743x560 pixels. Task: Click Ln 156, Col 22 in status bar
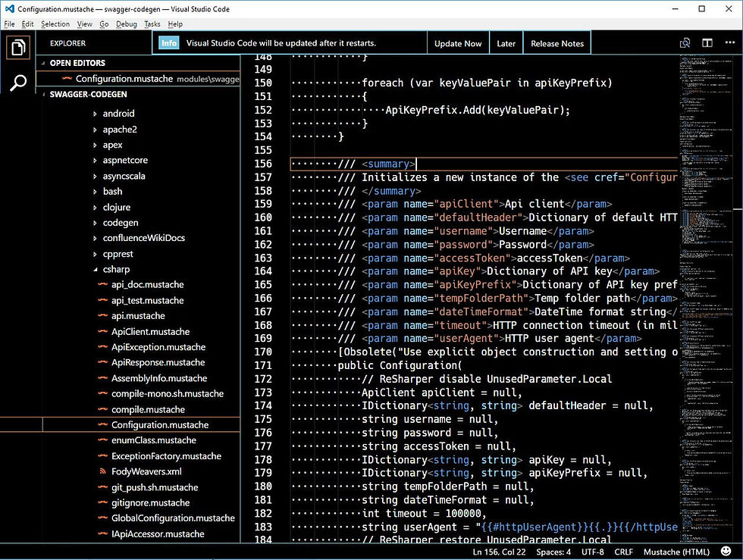tap(499, 552)
